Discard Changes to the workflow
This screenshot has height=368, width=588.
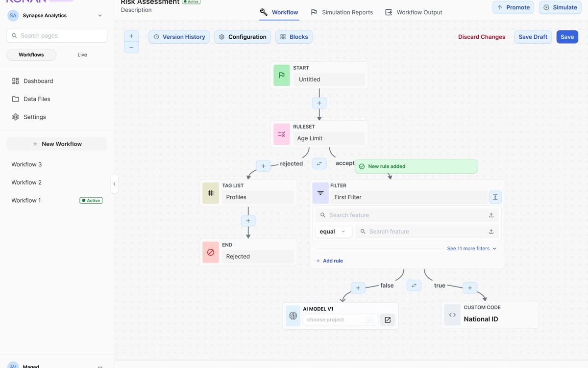[x=482, y=37]
